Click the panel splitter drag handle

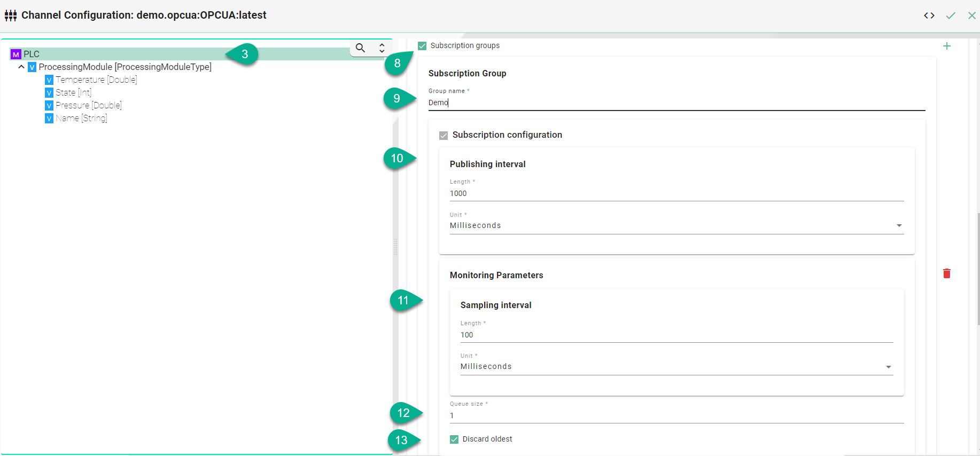[x=395, y=247]
